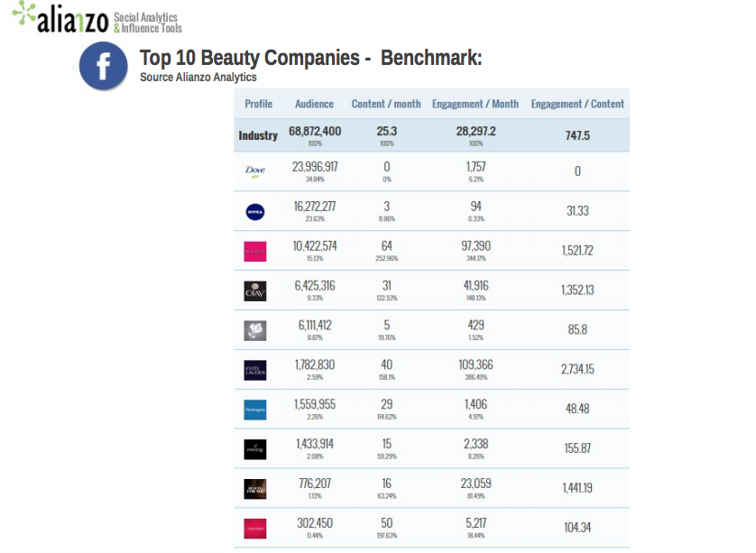Click the Profile column header
This screenshot has height=553, width=756.
point(258,104)
